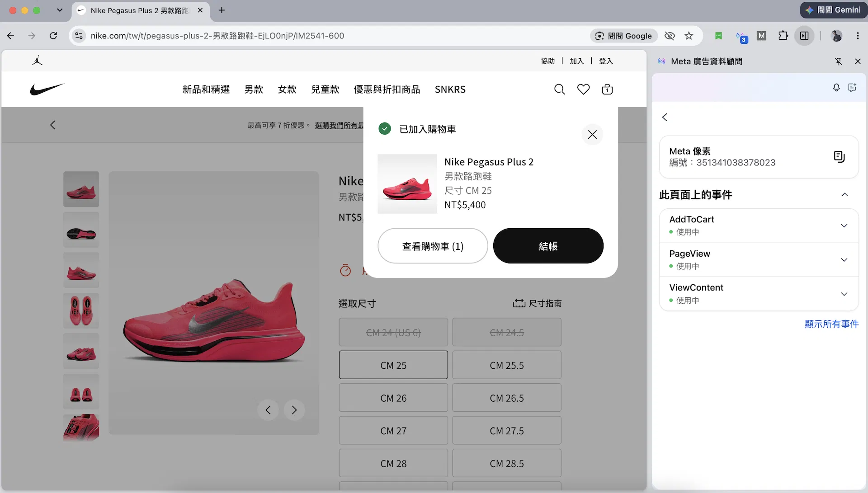Open 兒童款 menu

(325, 89)
